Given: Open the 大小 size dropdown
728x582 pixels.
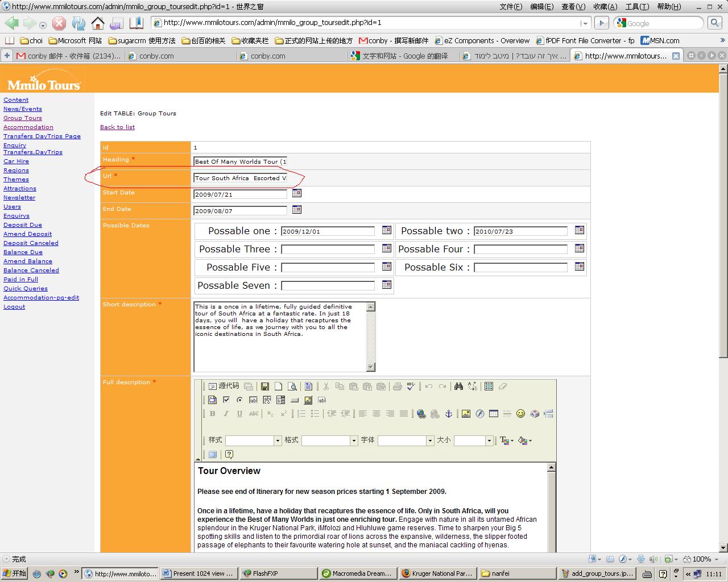Looking at the screenshot, I should [x=489, y=440].
